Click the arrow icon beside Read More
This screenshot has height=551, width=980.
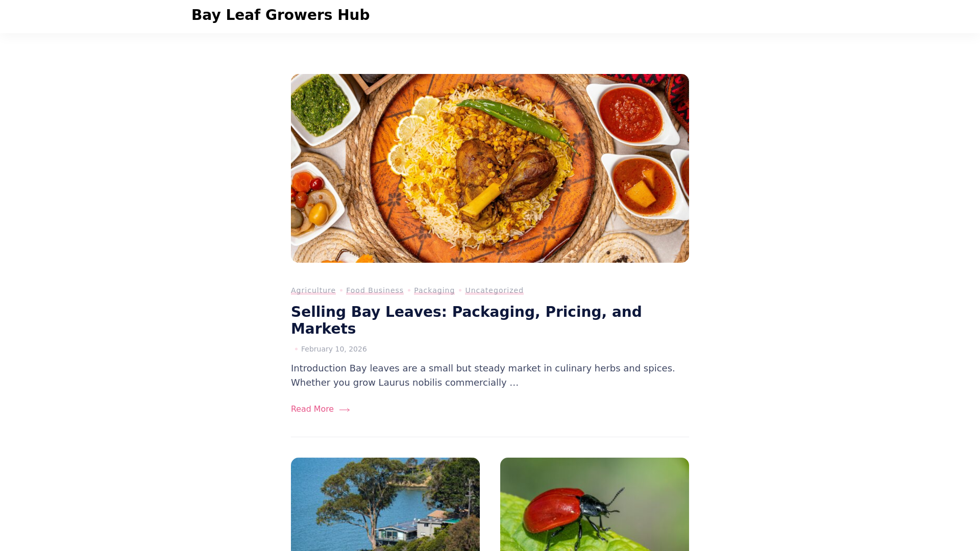click(x=345, y=410)
